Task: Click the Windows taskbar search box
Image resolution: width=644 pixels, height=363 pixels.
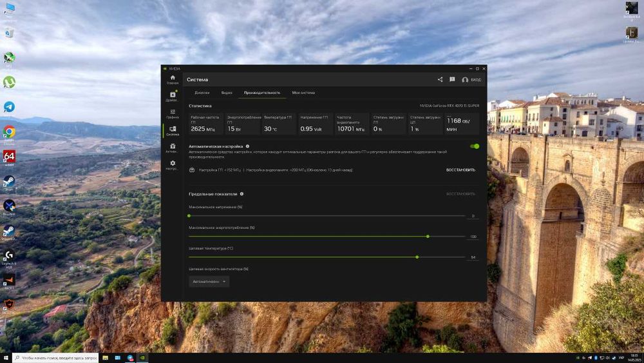Action: [55, 358]
